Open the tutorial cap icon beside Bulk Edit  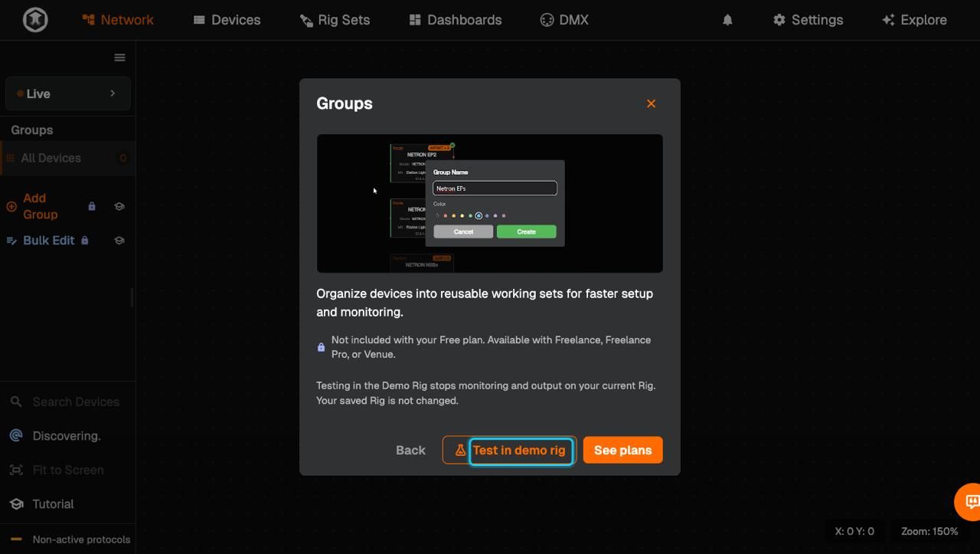tap(119, 240)
